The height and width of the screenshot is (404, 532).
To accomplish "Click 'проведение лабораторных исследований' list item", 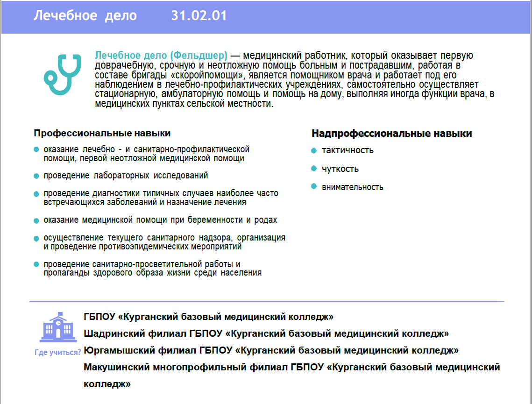I will (x=126, y=175).
